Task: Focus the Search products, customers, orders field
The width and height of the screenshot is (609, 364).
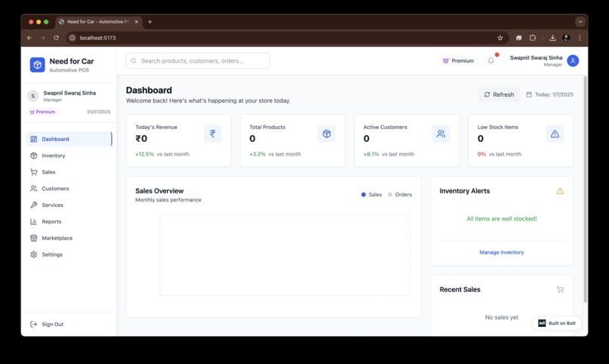Action: click(198, 61)
